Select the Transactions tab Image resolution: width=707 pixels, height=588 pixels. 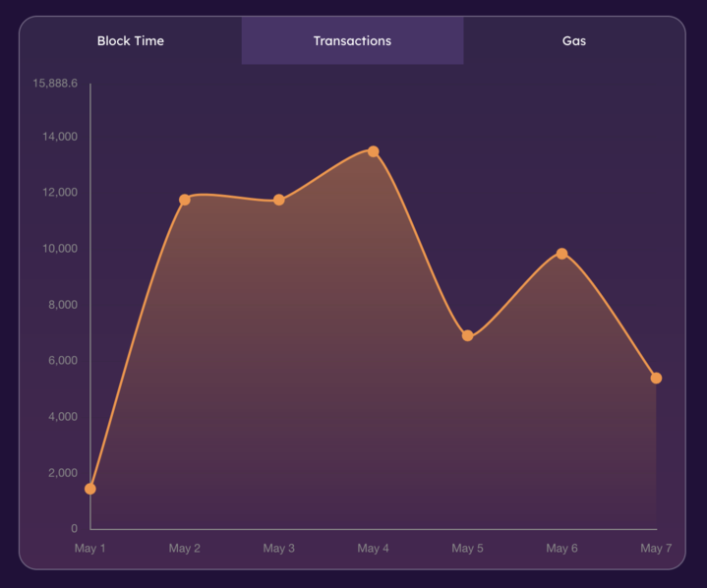[x=353, y=40]
